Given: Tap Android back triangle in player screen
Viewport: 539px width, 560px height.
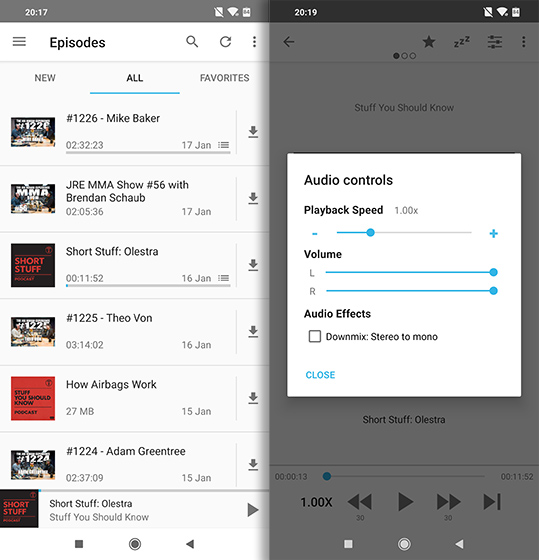Looking at the screenshot, I should click(x=460, y=544).
